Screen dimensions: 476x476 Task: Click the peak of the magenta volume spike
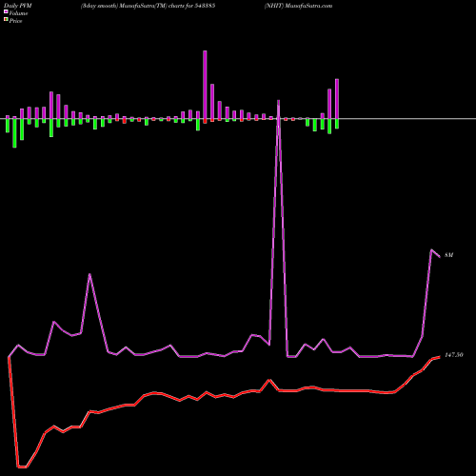pyautogui.click(x=279, y=101)
